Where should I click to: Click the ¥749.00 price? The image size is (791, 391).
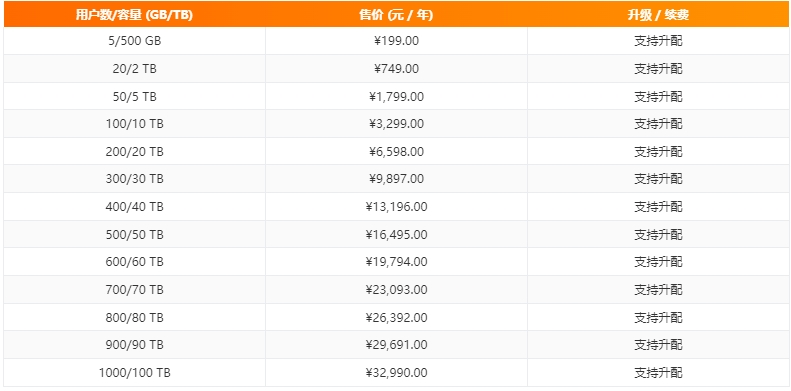tap(396, 69)
